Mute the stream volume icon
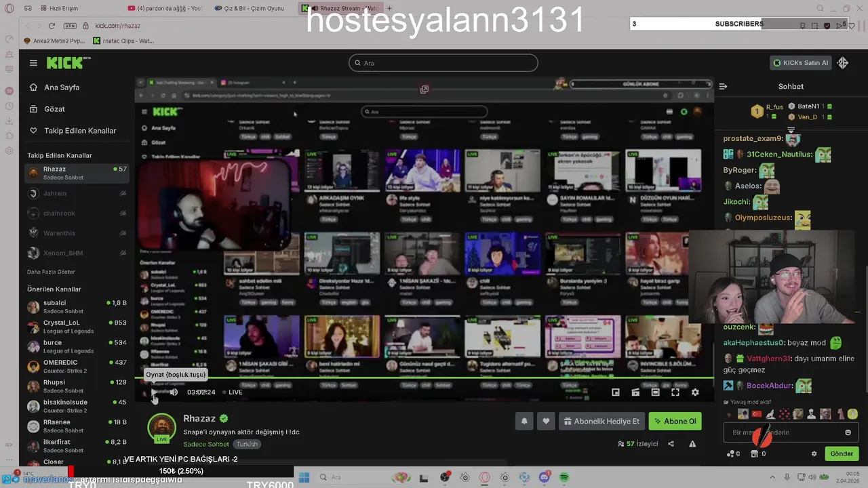Viewport: 868px width, 488px height. 174,392
